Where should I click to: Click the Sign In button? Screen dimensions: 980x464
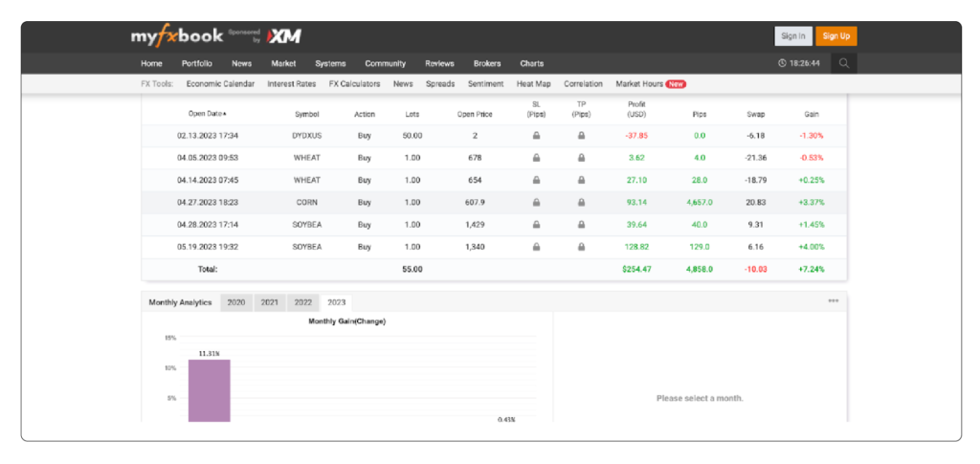[792, 36]
